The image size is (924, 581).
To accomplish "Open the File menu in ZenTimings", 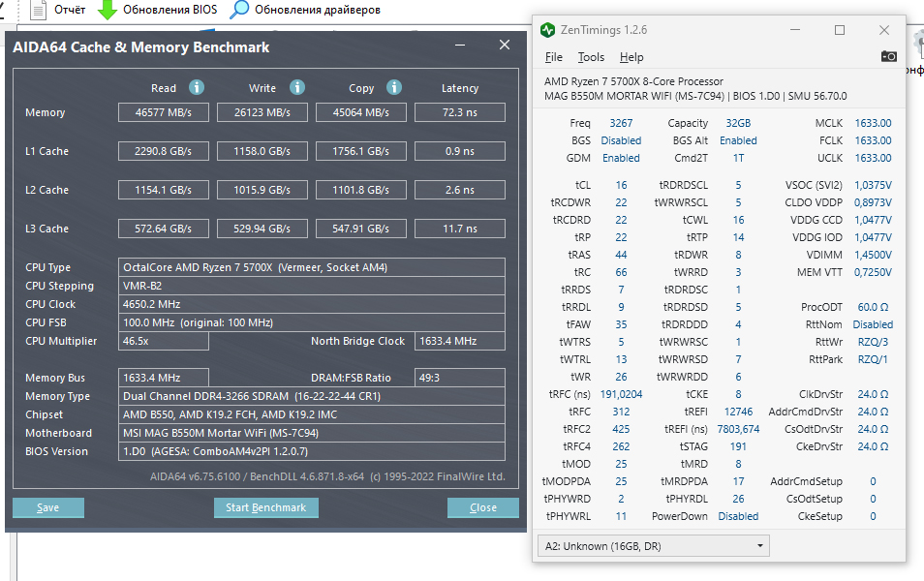I will (x=553, y=57).
